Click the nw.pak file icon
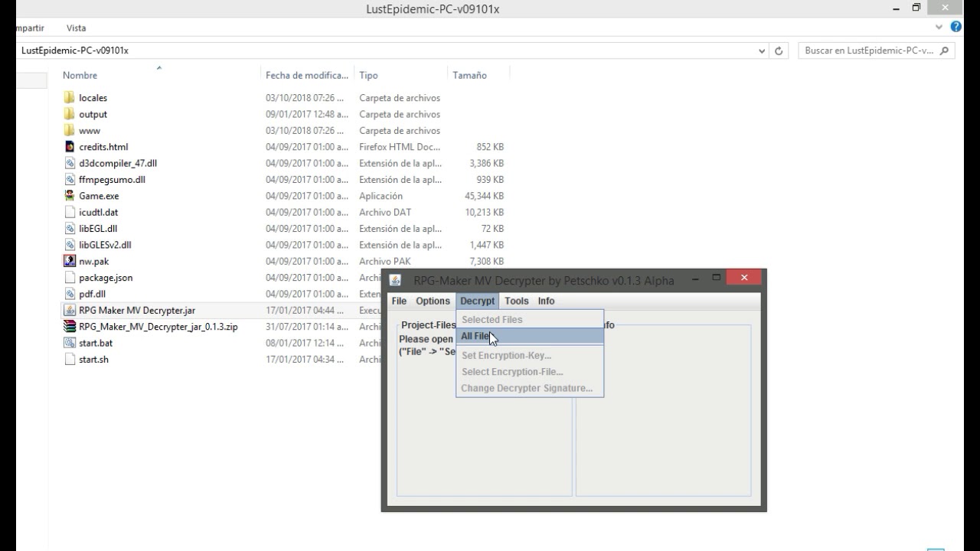This screenshot has height=551, width=980. pos(70,261)
